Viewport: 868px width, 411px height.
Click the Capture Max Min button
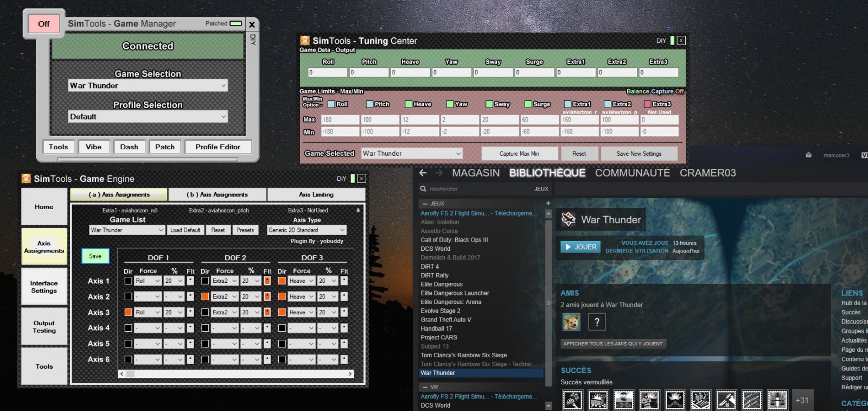coord(519,154)
